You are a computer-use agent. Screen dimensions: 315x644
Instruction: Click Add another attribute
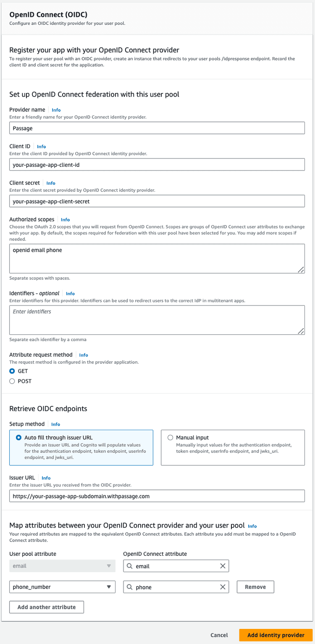tap(46, 607)
